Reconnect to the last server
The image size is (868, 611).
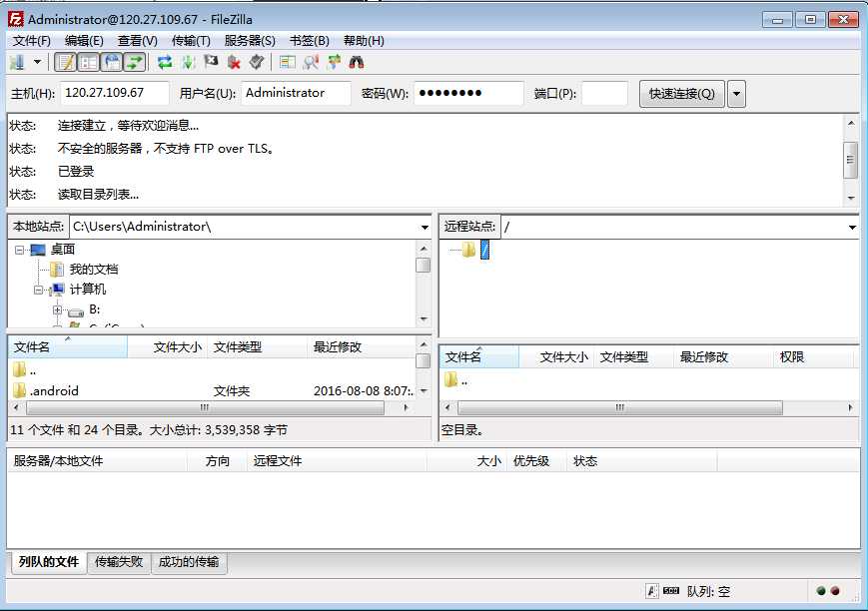coord(257,62)
